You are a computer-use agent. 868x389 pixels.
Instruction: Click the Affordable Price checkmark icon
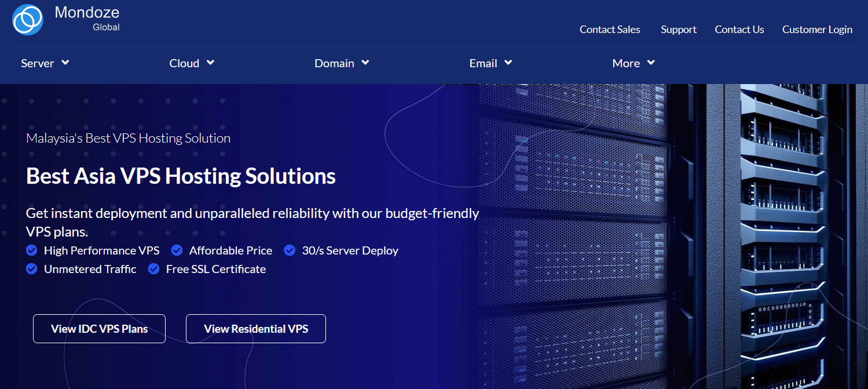coord(177,250)
